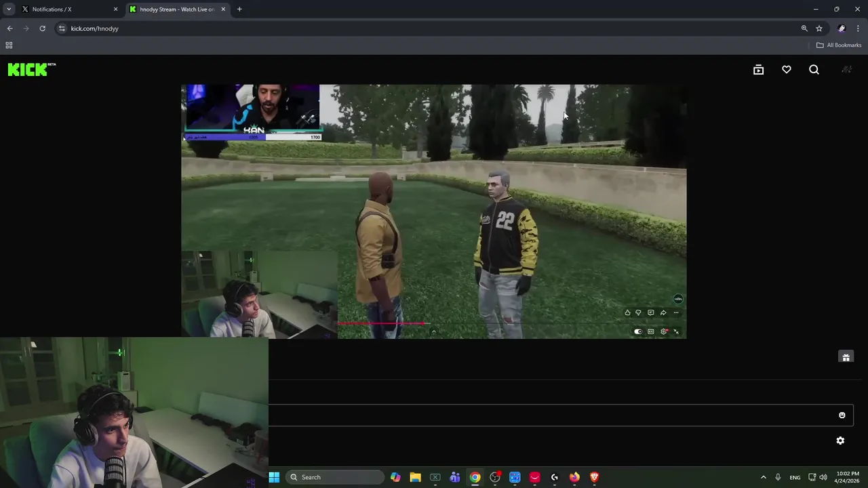Dislike the stream with thumbs down
The width and height of the screenshot is (868, 488).
coord(638,312)
